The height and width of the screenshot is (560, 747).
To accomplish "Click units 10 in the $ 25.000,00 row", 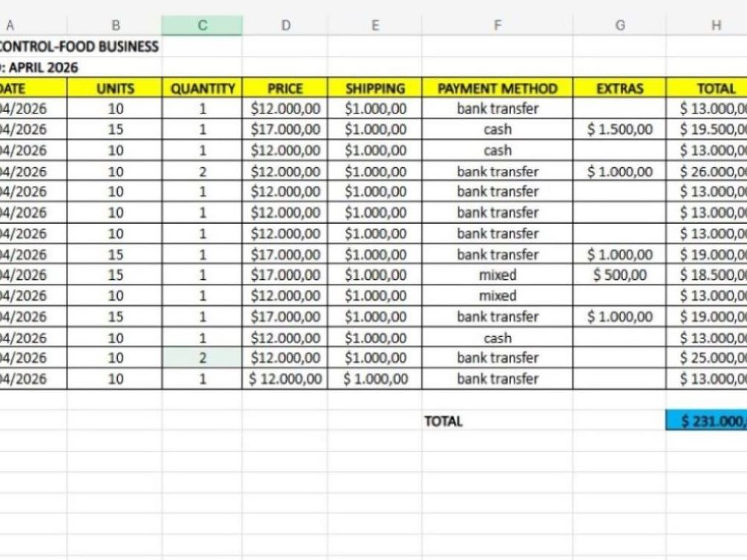I will click(x=115, y=358).
